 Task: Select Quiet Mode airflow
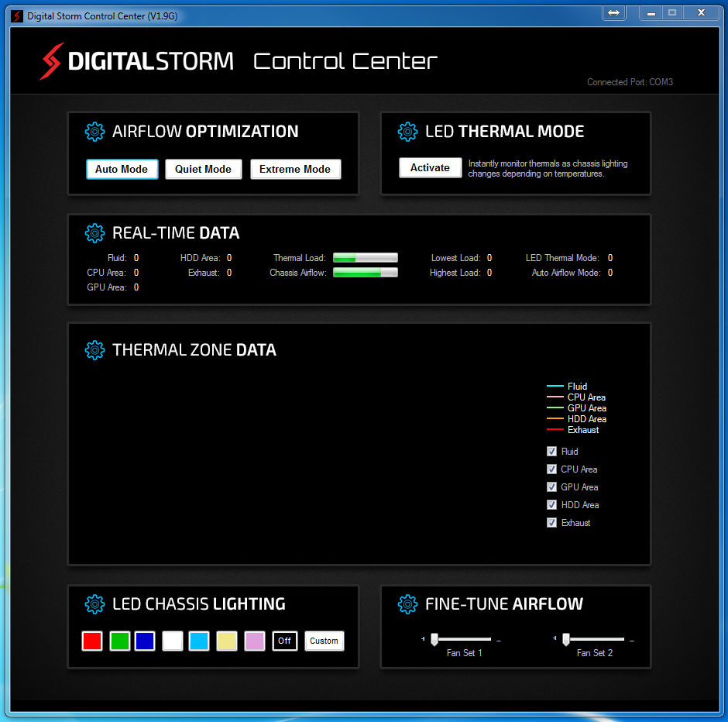203,169
